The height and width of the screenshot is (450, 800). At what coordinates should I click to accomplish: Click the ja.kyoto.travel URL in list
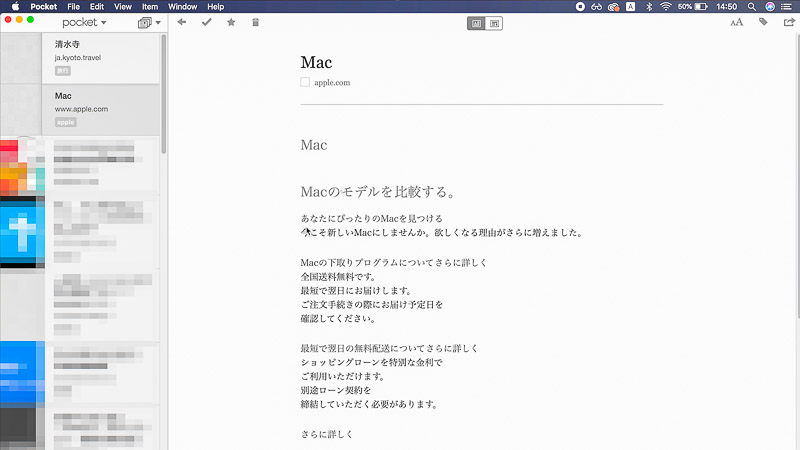pyautogui.click(x=78, y=58)
